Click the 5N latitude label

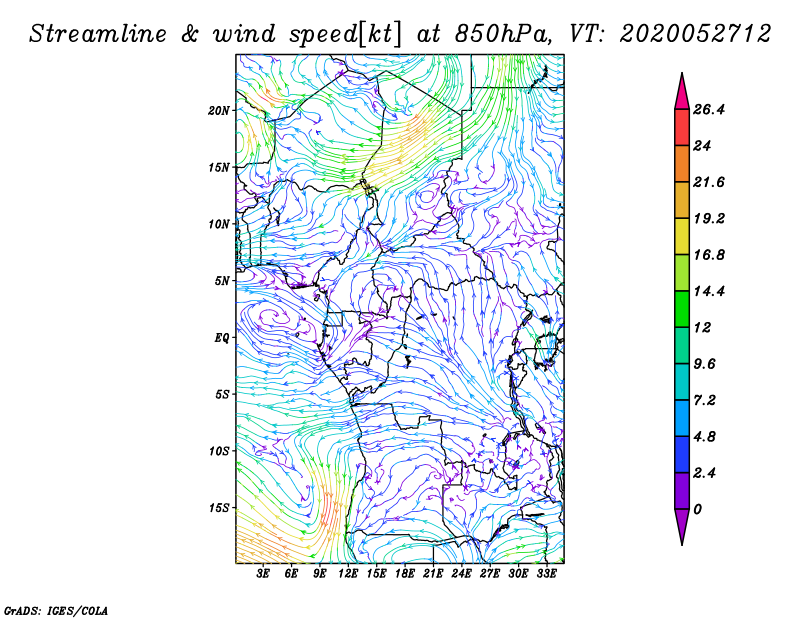[222, 281]
